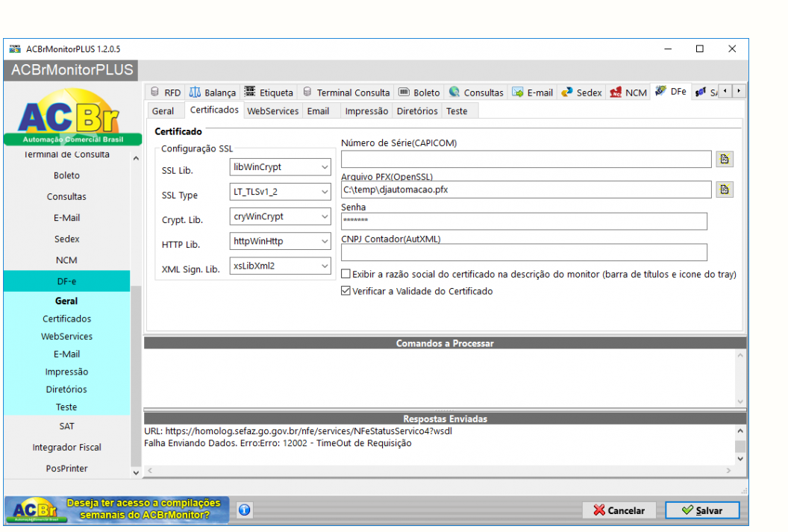The image size is (788, 532).
Task: Focus the Senha password field
Action: pos(524,221)
